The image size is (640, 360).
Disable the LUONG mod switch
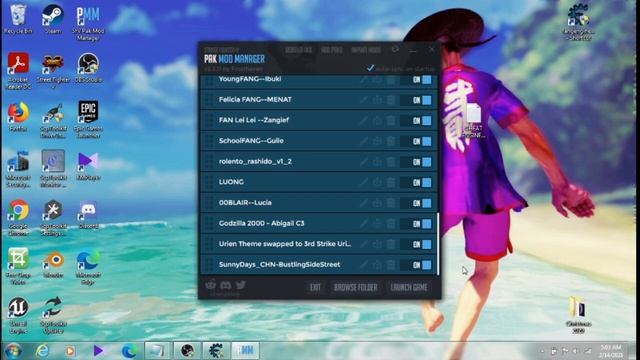(x=421, y=182)
